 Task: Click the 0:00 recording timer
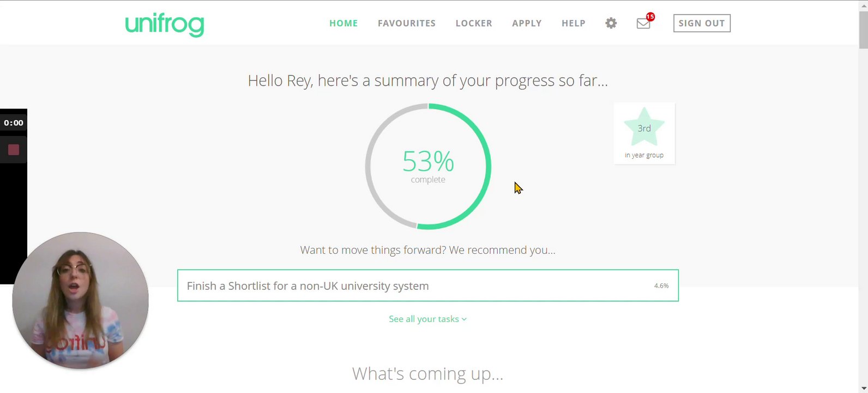14,123
